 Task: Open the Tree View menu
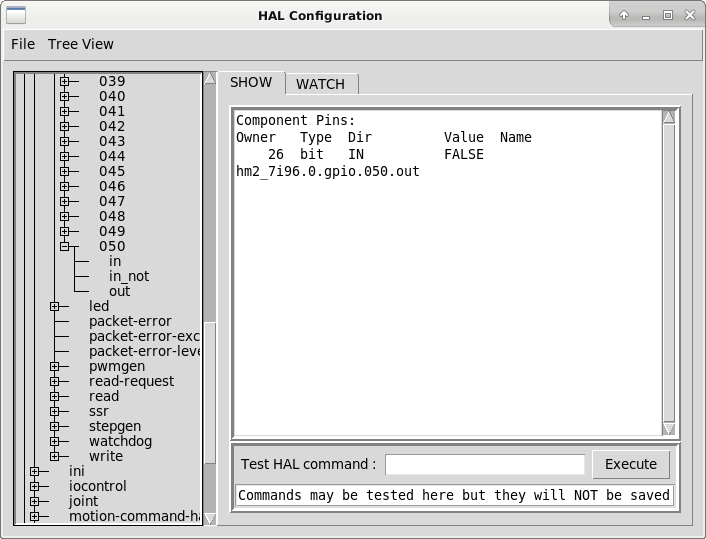tap(81, 44)
